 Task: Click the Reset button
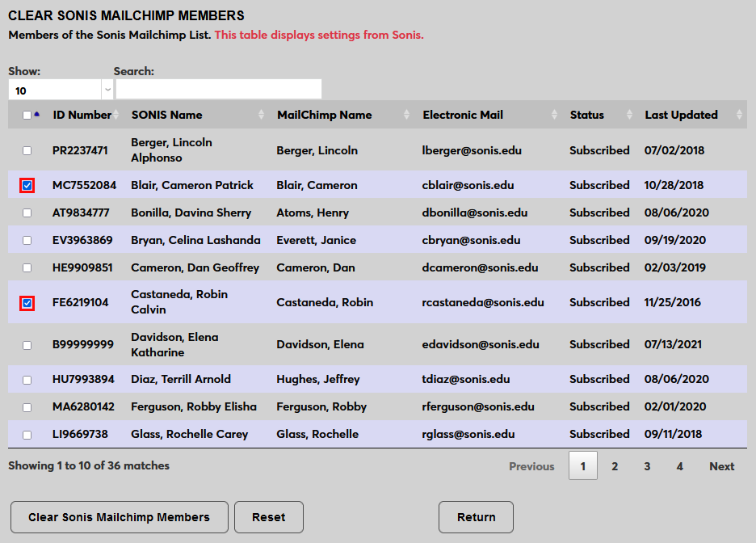[268, 517]
